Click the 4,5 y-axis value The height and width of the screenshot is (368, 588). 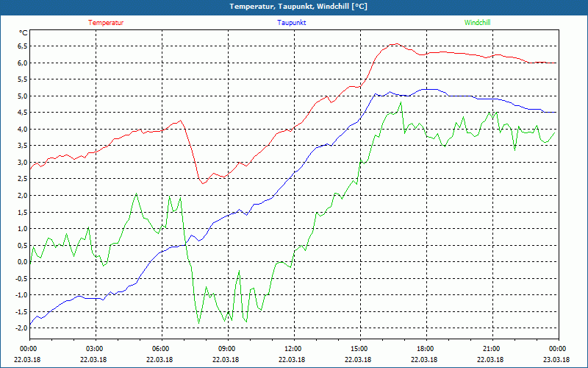pyautogui.click(x=23, y=113)
